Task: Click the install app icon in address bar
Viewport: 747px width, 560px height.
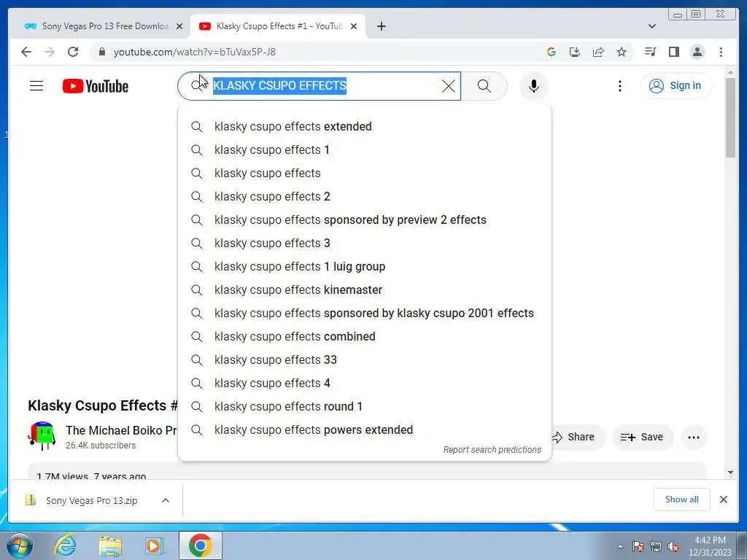Action: pos(575,52)
